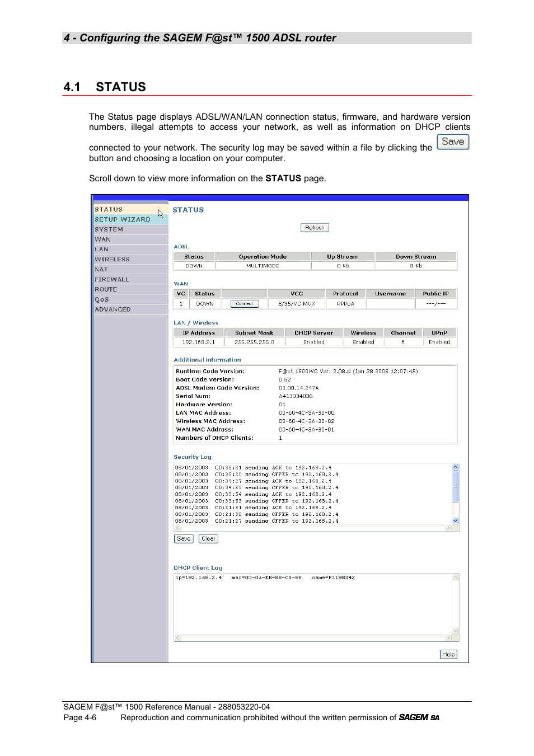Open Help at the bottom right
534x756 pixels.
point(448,655)
